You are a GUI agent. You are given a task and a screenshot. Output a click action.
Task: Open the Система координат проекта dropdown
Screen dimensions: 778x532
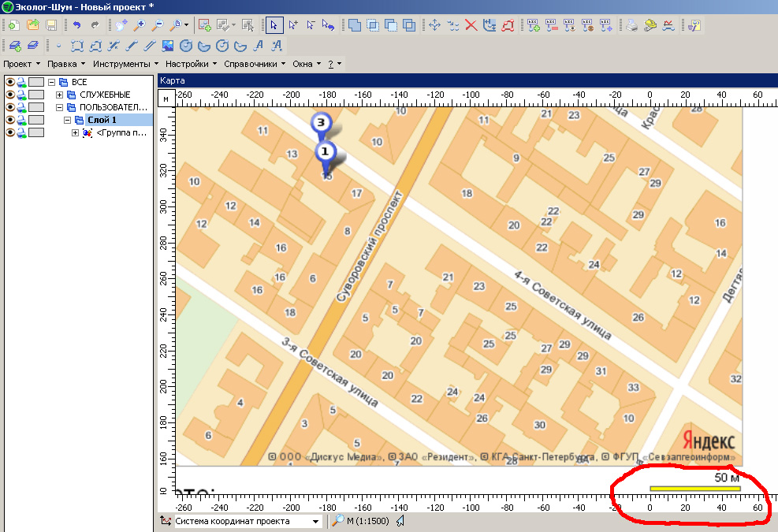point(316,521)
